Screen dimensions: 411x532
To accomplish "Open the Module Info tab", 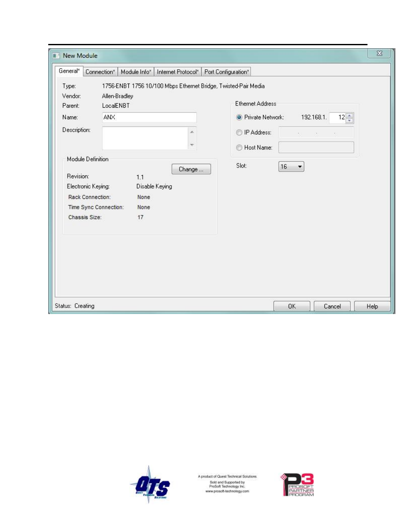I will click(136, 72).
